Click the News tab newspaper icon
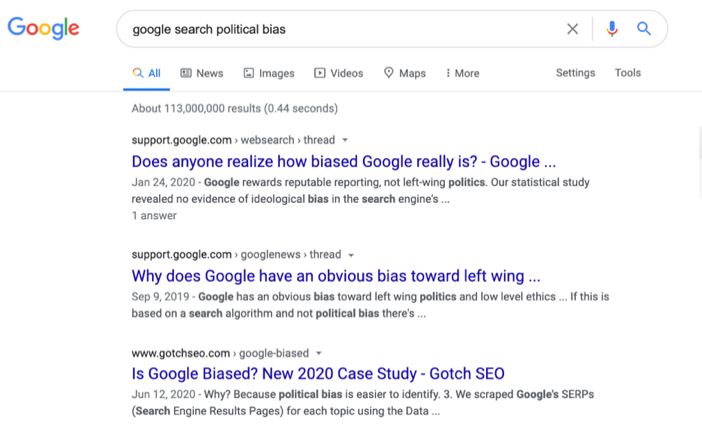This screenshot has width=702, height=440. coord(185,73)
